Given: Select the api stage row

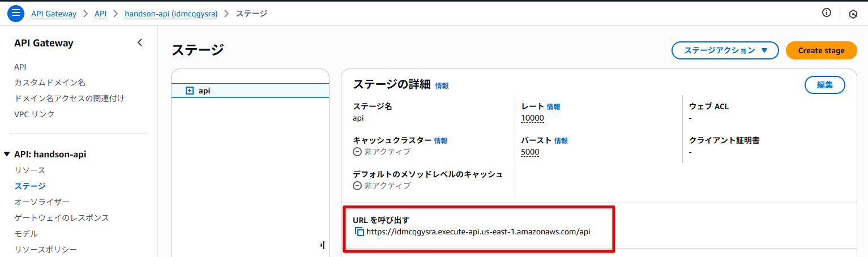Looking at the screenshot, I should 250,91.
